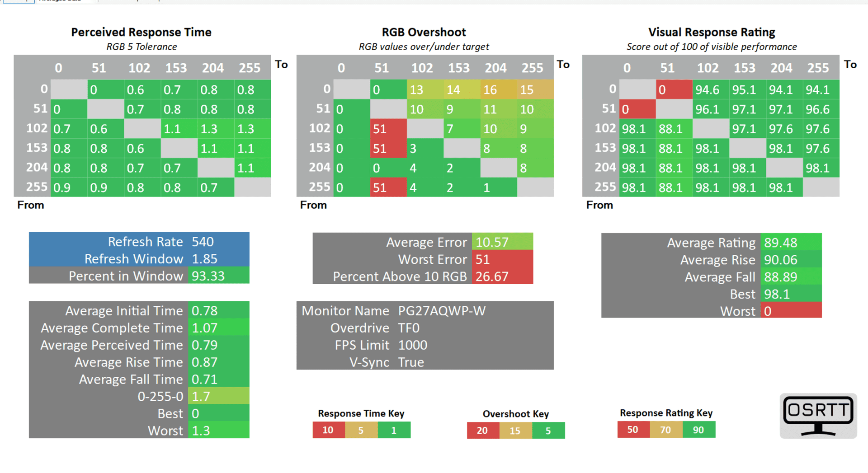Click the FPS Limit value 1000
The width and height of the screenshot is (868, 473).
coord(412,345)
